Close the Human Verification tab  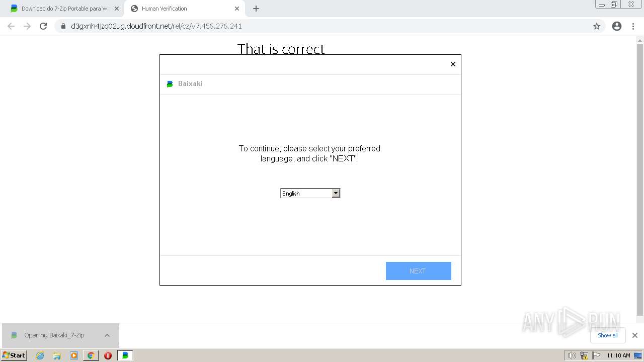tap(237, 9)
